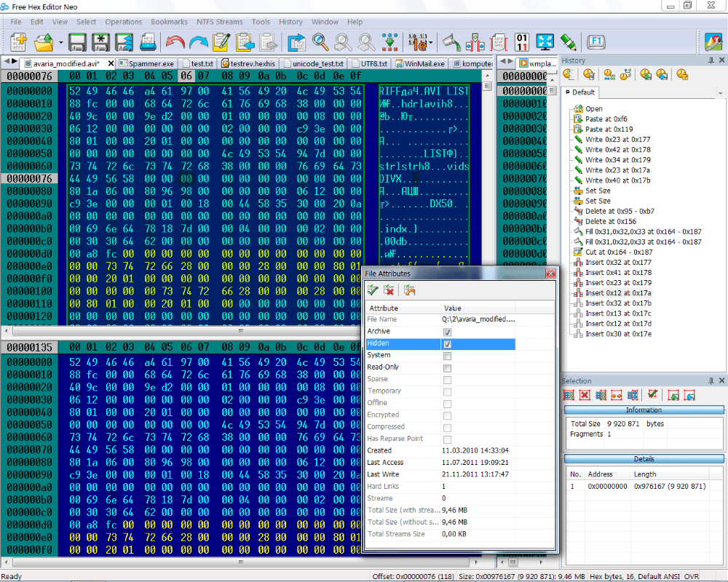Image resolution: width=728 pixels, height=582 pixels.
Task: Click the Paste clipboard icon
Action: (x=245, y=42)
